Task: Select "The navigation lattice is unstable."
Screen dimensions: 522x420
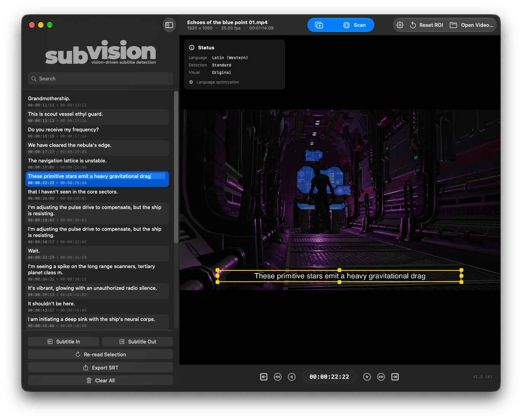Action: tap(97, 164)
